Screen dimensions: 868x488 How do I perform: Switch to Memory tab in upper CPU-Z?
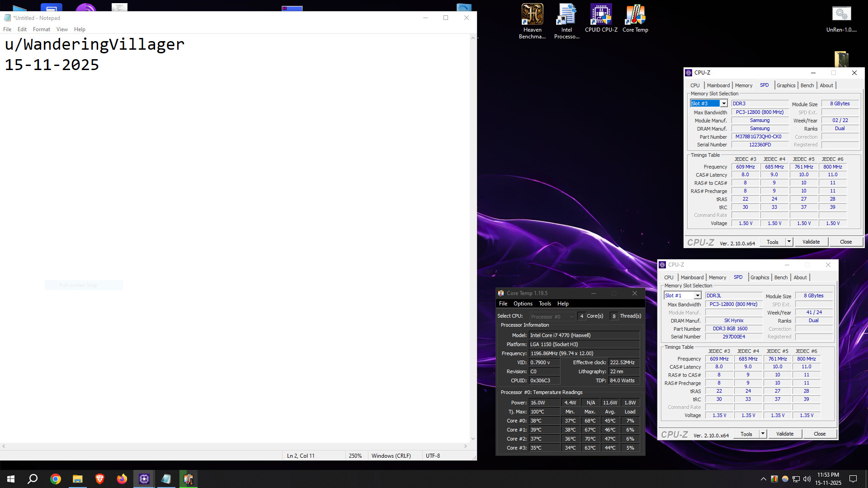pos(743,85)
